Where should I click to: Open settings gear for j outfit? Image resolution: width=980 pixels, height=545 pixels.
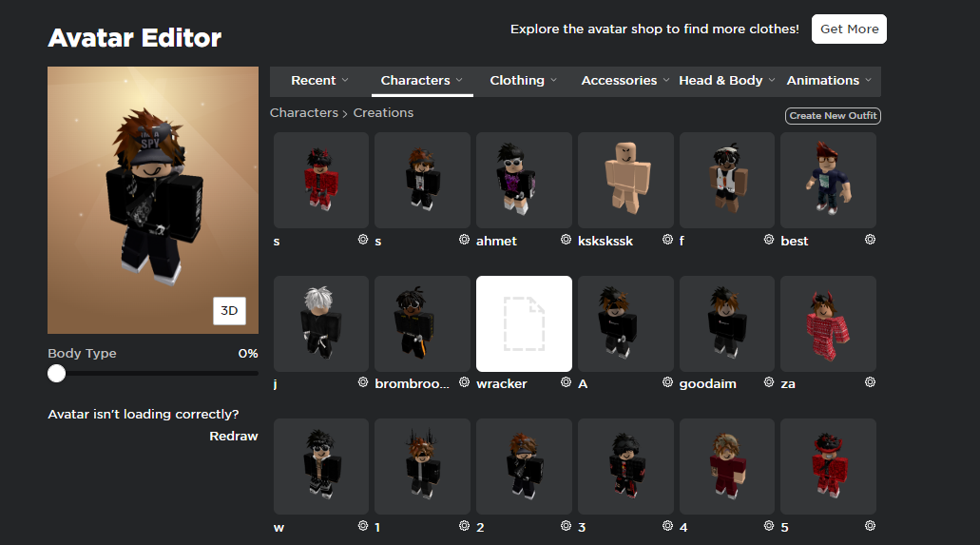click(x=363, y=382)
